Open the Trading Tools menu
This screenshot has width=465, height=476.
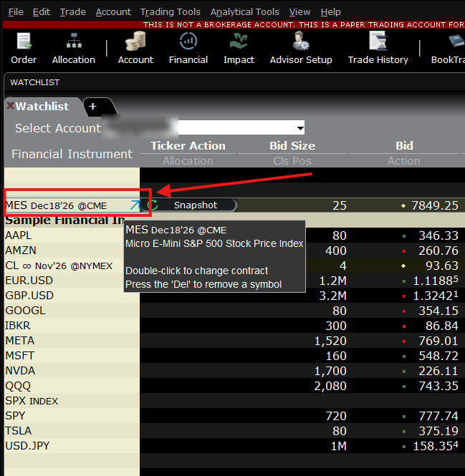point(171,12)
